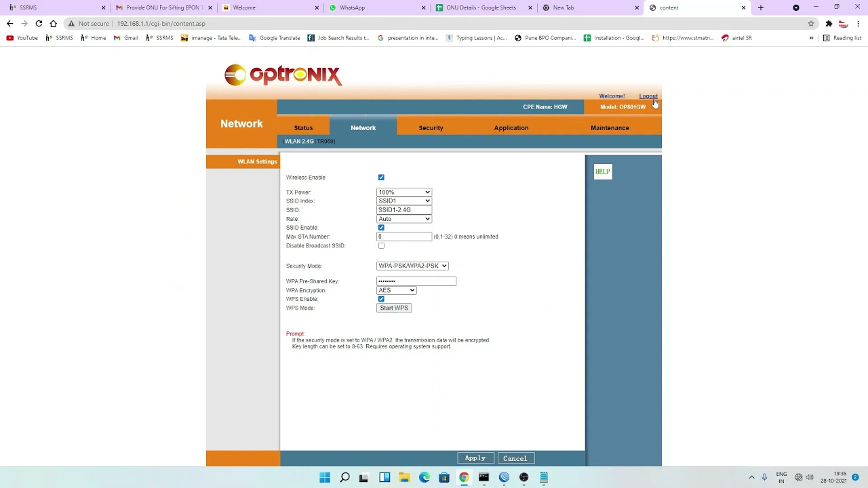Open the Security tab
Image resolution: width=868 pixels, height=488 pixels.
(x=431, y=127)
